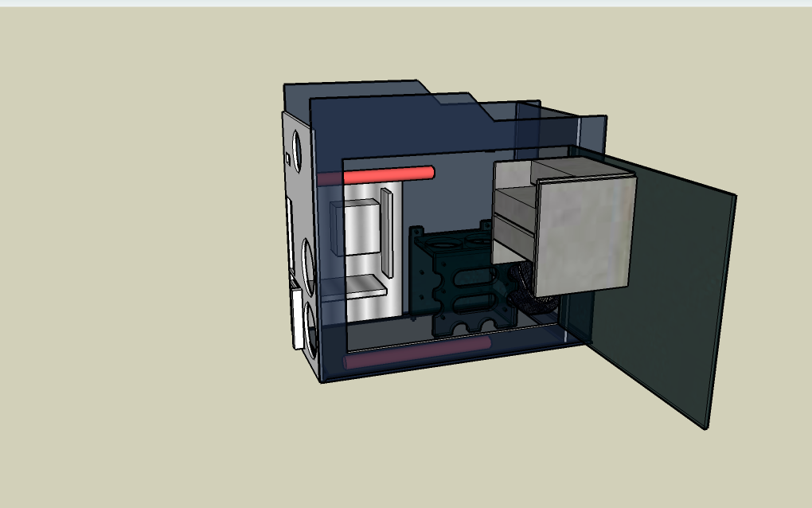This screenshot has height=508, width=812.
Task: Click the topmost circular hole on rear panel
Action: (297, 150)
